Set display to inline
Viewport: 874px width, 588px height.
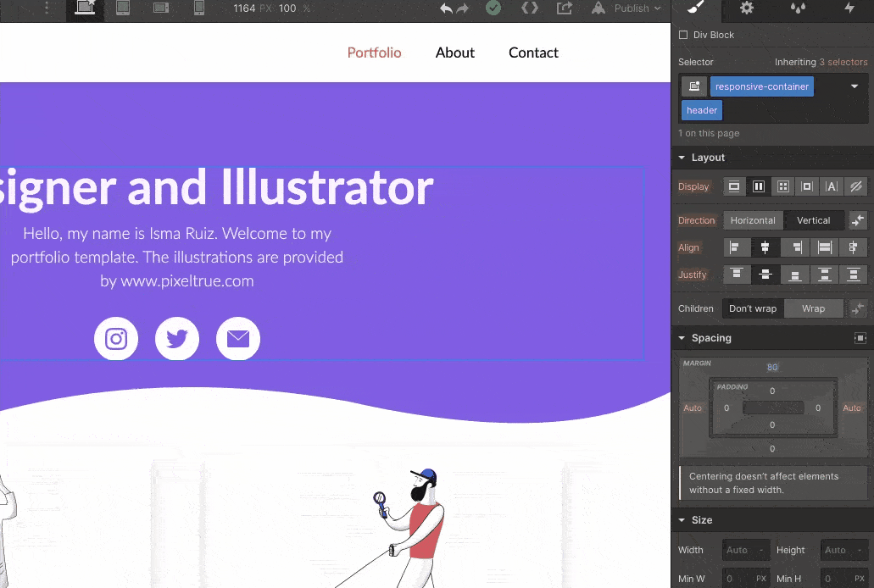click(832, 186)
